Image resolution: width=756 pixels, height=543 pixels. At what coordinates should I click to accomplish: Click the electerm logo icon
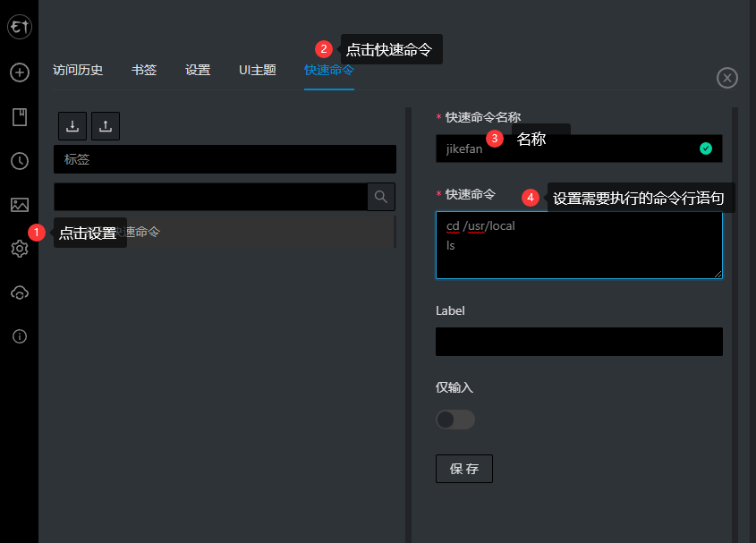click(20, 27)
